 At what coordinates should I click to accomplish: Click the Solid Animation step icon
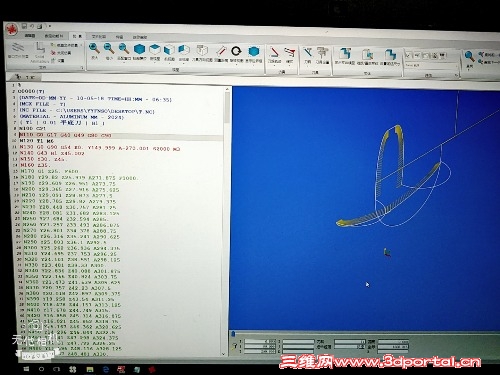pos(40,48)
